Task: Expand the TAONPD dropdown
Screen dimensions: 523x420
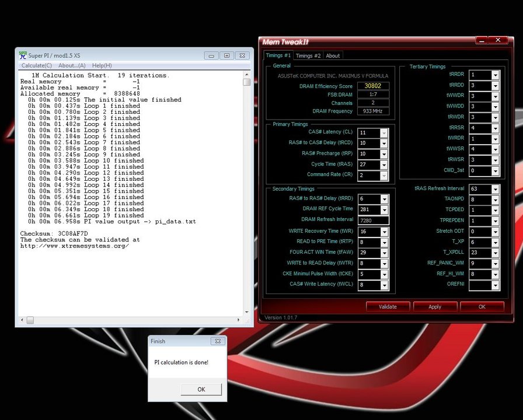Action: click(496, 199)
